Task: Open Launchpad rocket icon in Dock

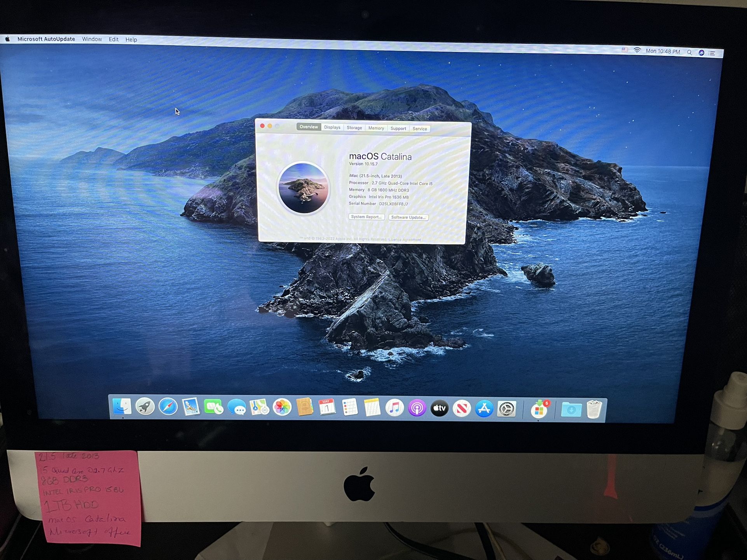Action: tap(145, 407)
